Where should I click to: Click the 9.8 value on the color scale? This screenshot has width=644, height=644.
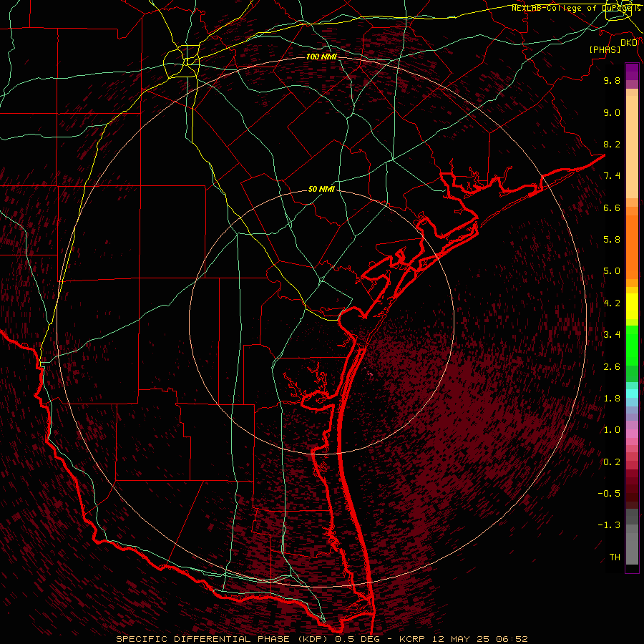612,80
